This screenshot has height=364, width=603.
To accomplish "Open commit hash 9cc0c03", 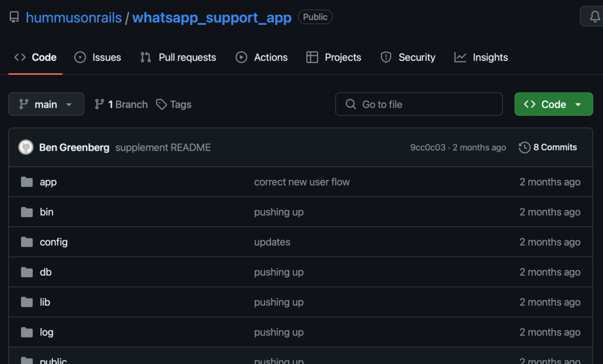I will tap(428, 147).
